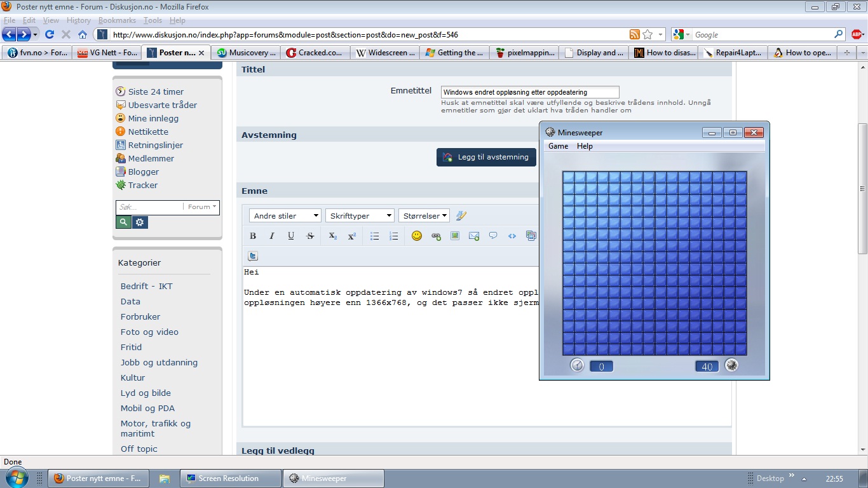The image size is (868, 488).
Task: Toggle italic formatting in the editor
Action: click(x=272, y=236)
